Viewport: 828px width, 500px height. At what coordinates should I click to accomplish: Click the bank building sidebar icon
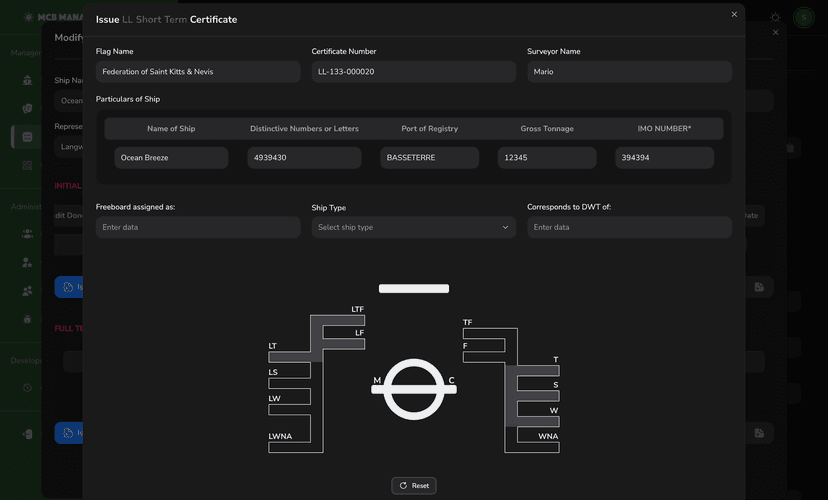(27, 80)
